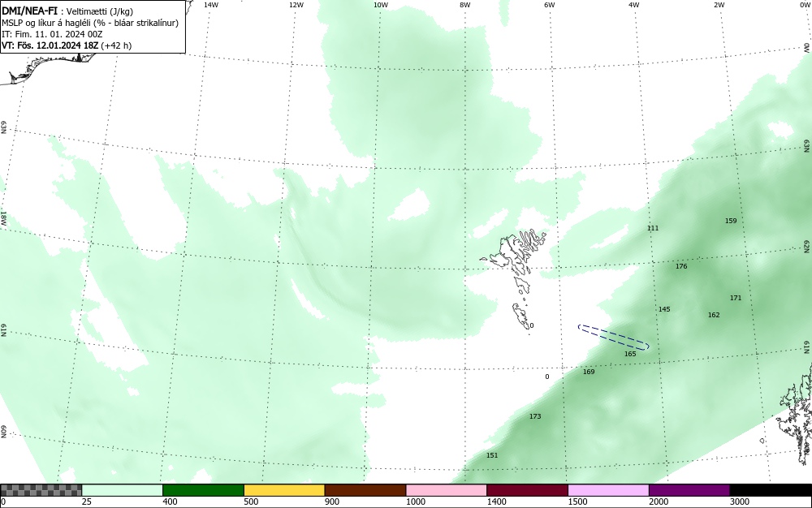
Task: Select the yellow 500–900 legend swatch
Action: coord(284,490)
